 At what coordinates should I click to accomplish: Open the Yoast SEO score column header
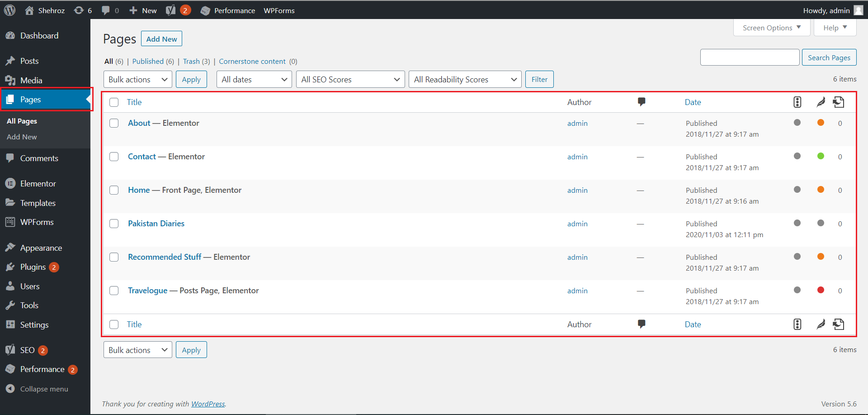point(797,102)
